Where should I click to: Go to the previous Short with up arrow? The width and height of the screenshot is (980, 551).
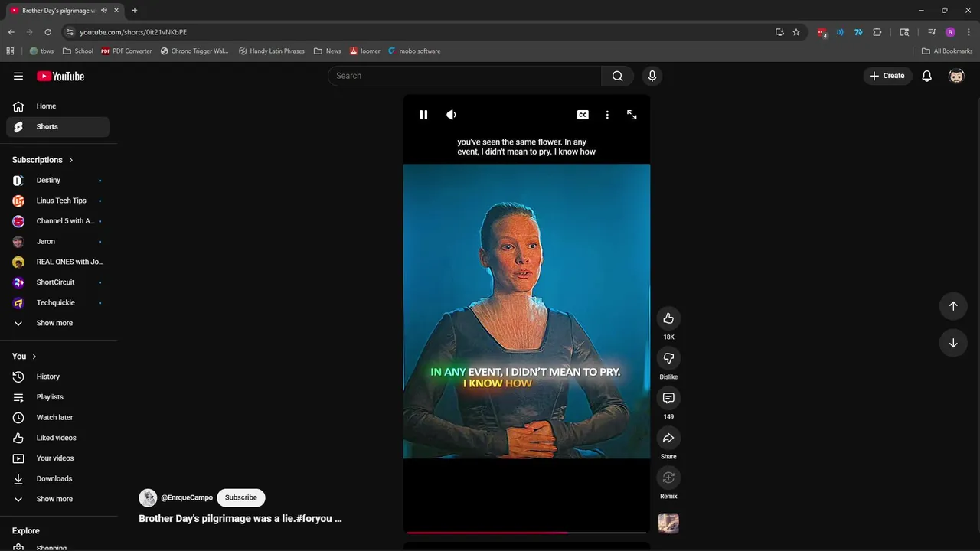tap(953, 306)
